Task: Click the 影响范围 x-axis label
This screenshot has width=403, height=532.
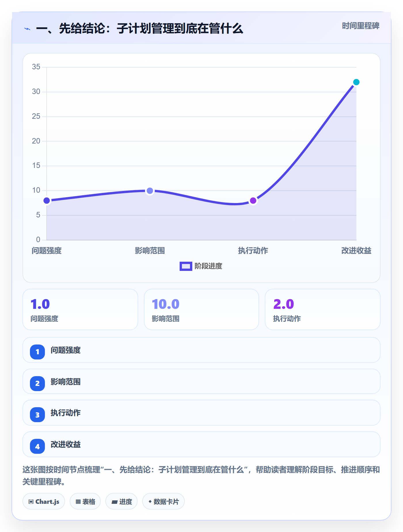Action: 150,251
